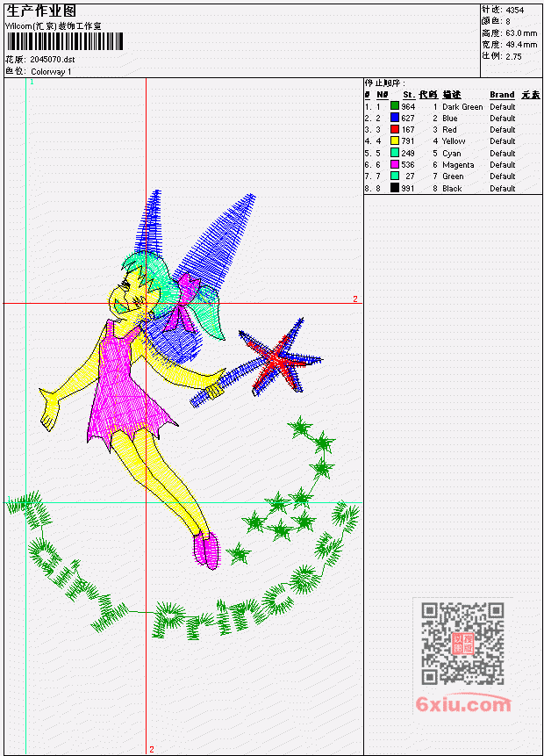
Task: Click the magenta hair bow
Action: click(183, 301)
